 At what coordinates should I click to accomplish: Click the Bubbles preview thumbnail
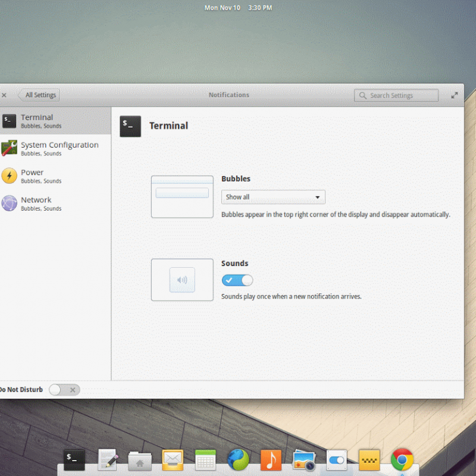click(x=182, y=196)
